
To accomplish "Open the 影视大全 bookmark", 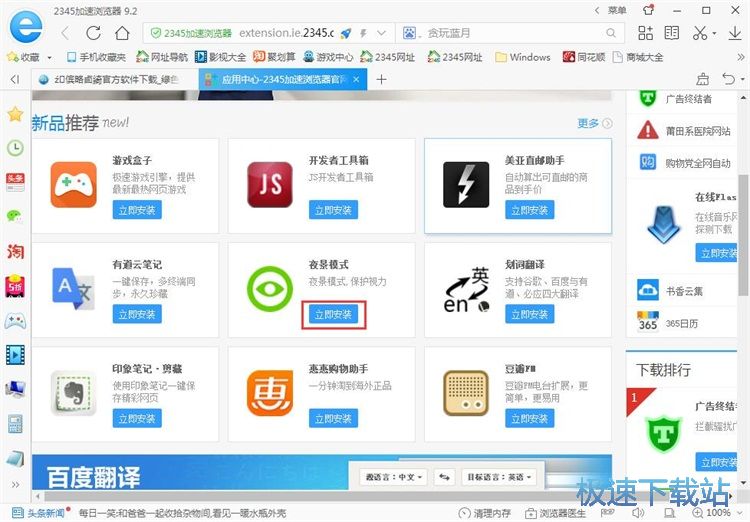I will [x=220, y=57].
